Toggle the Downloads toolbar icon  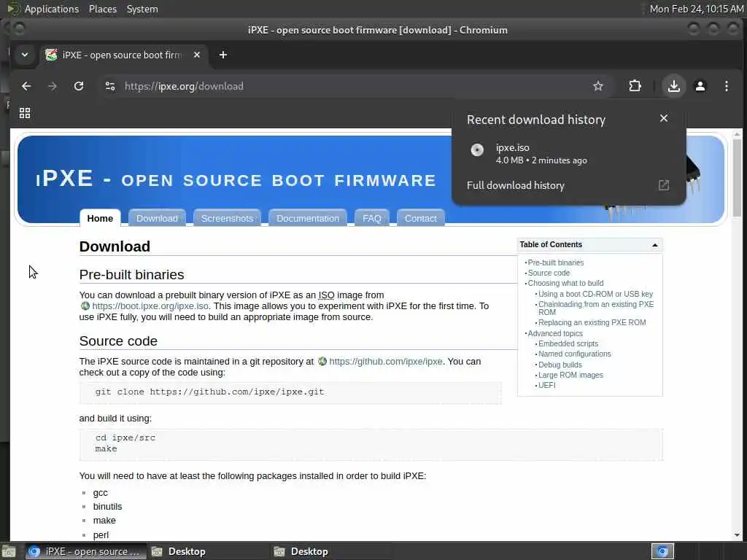click(x=673, y=86)
